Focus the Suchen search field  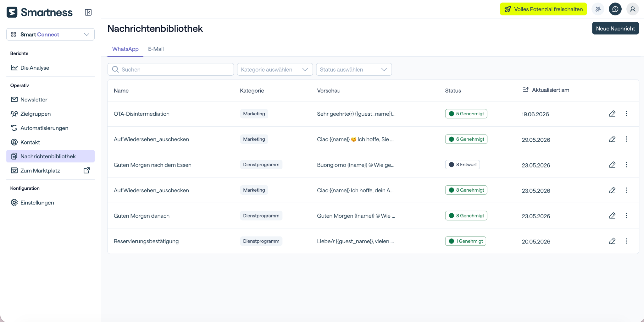pyautogui.click(x=171, y=69)
